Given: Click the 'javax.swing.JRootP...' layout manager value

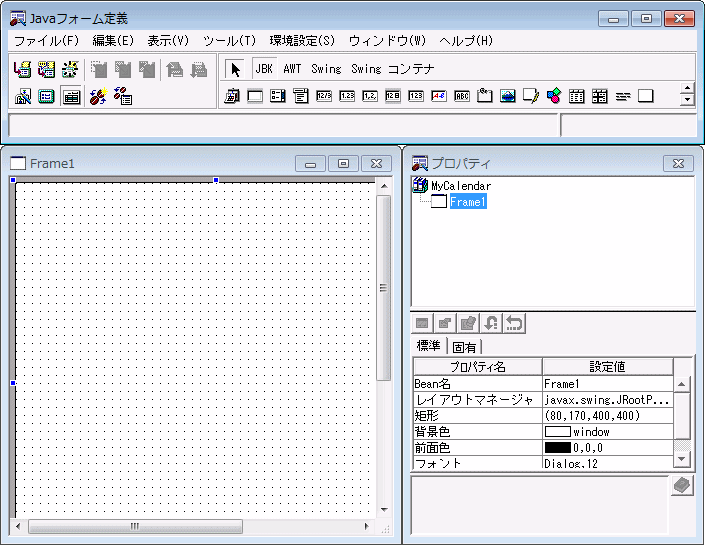Looking at the screenshot, I should tap(608, 400).
